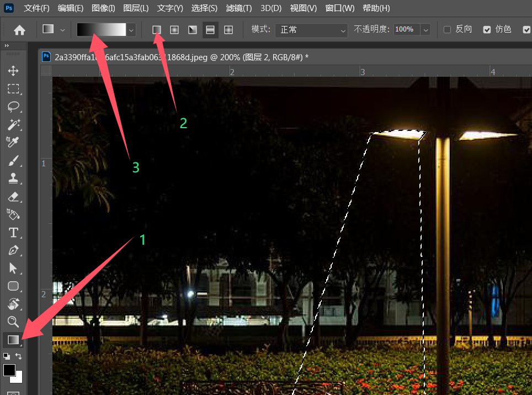Viewport: 532px width, 395px height.
Task: Select the Paint Bucket tool
Action: click(13, 214)
